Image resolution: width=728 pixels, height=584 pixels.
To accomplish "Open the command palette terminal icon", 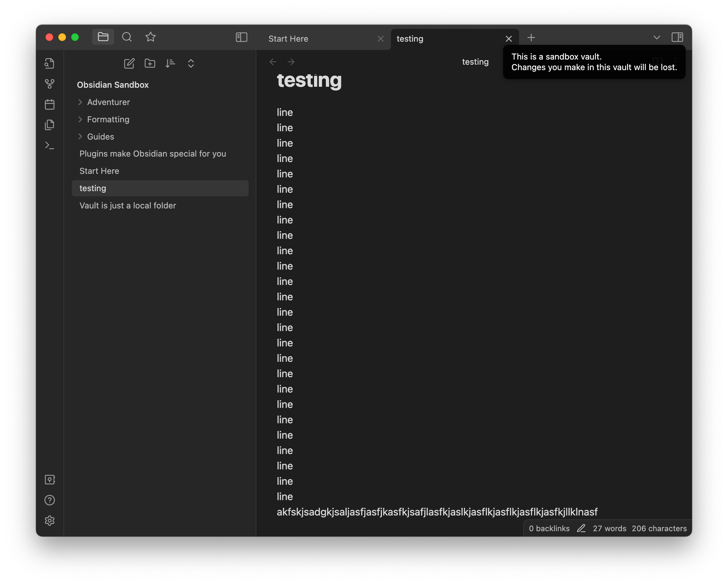I will [x=50, y=145].
